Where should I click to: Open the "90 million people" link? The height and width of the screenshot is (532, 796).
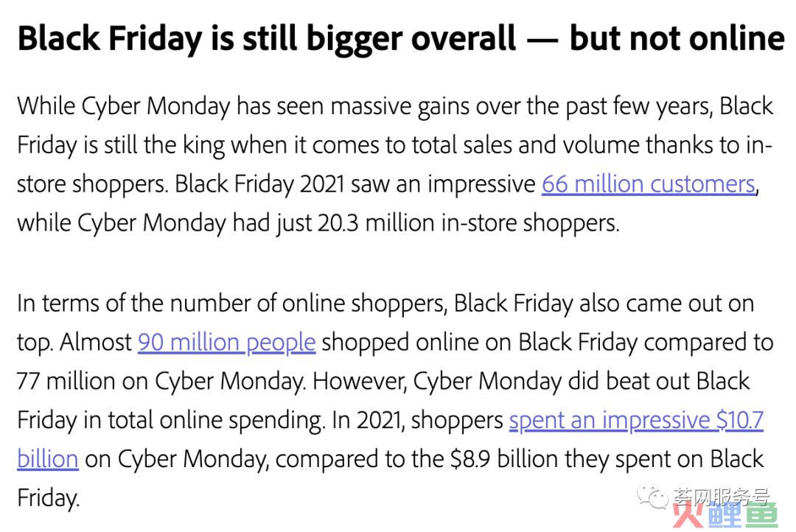pyautogui.click(x=226, y=342)
